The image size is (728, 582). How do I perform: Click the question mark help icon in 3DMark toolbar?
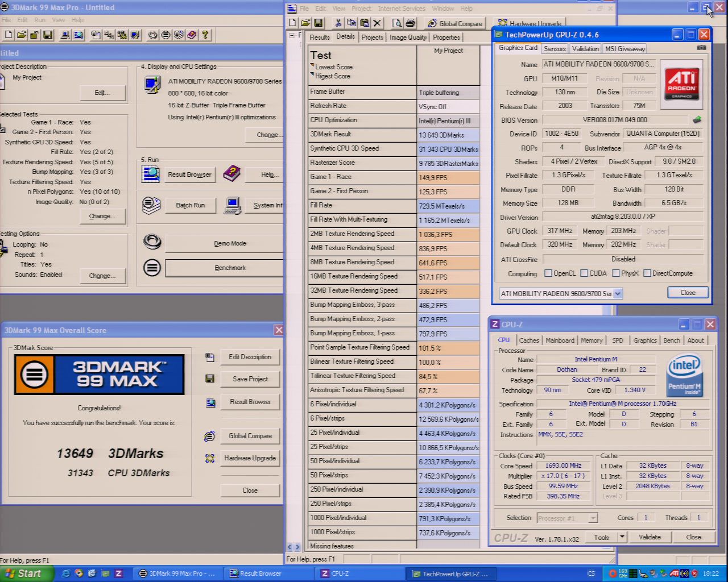pos(205,35)
